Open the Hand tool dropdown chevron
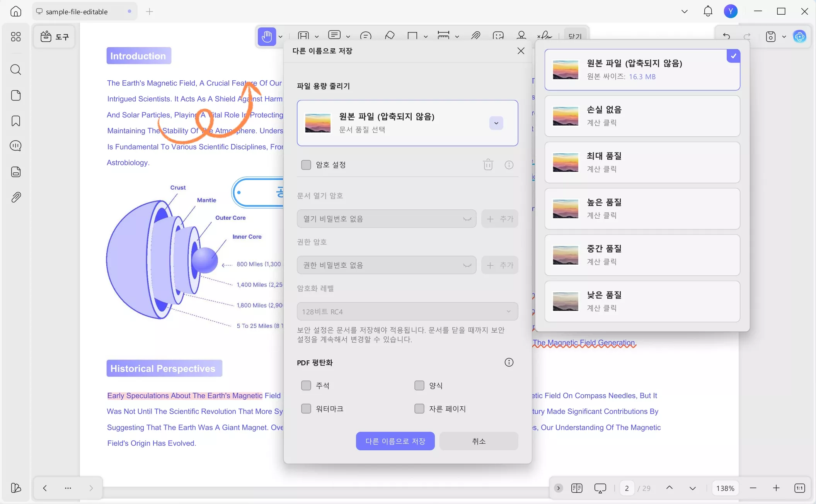 click(281, 37)
